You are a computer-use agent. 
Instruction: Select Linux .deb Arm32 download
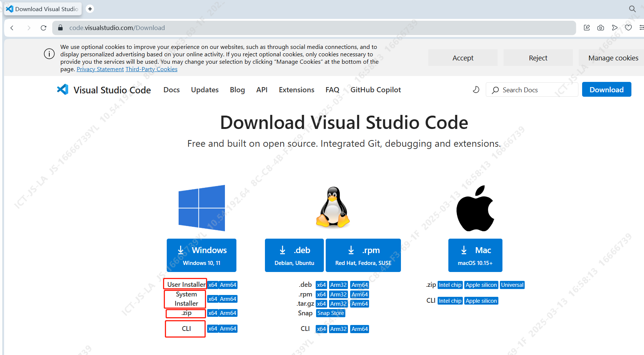coord(338,285)
